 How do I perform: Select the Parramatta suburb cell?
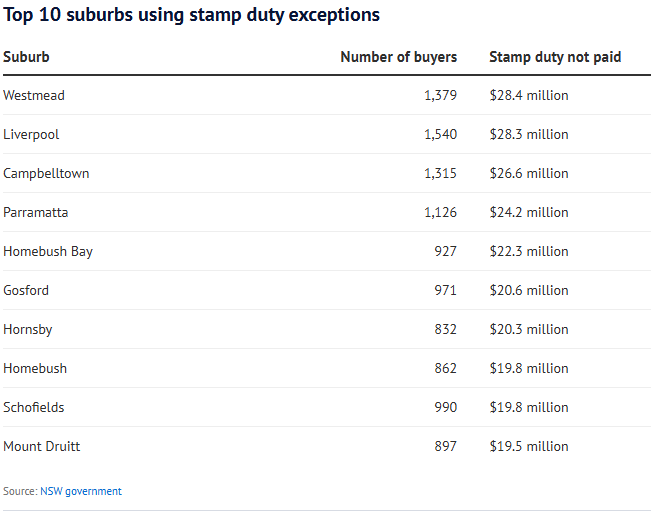(x=36, y=212)
